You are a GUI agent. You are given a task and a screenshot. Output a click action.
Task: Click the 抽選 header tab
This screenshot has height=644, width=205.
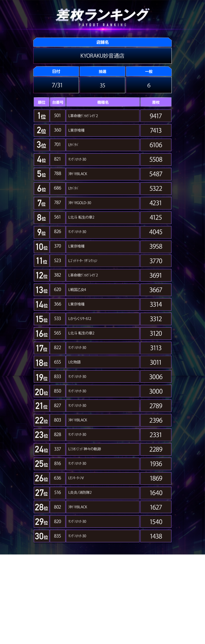coord(102,71)
